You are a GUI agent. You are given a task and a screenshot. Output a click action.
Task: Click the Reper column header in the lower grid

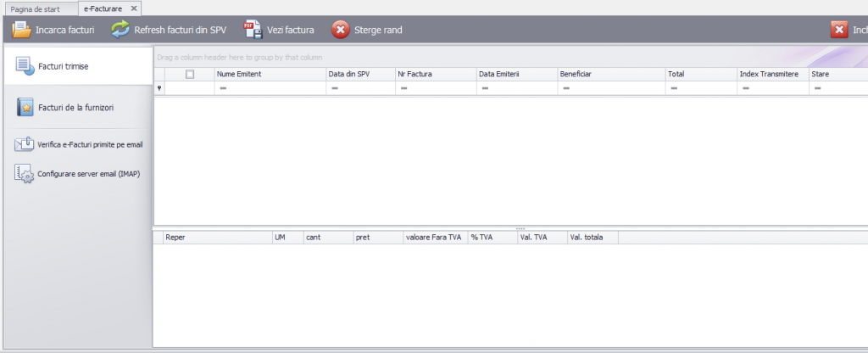coord(218,238)
